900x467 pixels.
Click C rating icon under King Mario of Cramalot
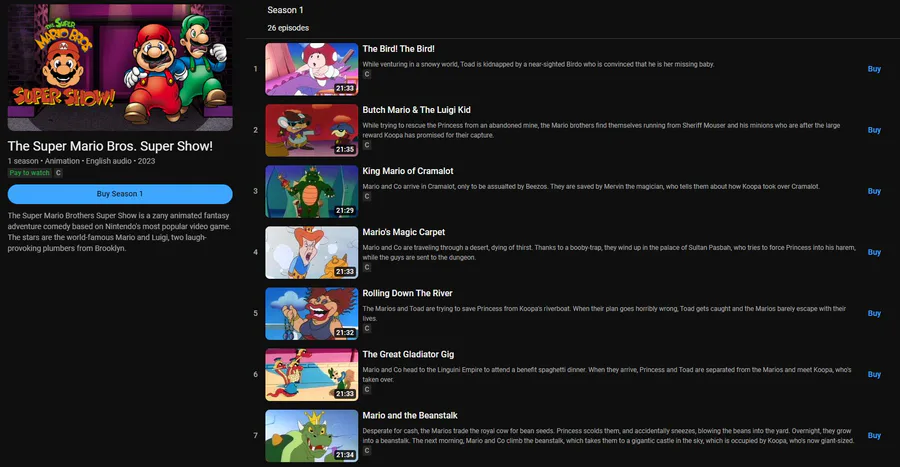click(x=367, y=196)
